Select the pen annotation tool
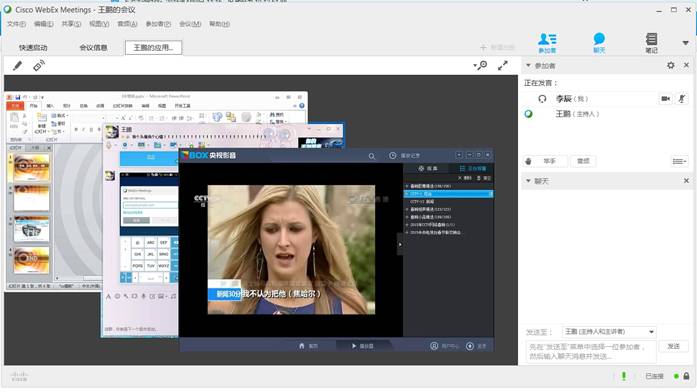The height and width of the screenshot is (392, 697). [x=17, y=66]
